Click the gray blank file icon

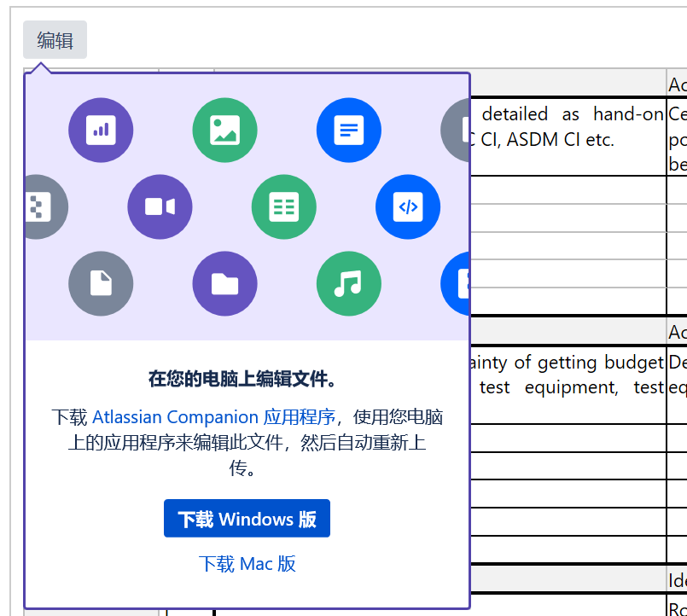(x=101, y=283)
